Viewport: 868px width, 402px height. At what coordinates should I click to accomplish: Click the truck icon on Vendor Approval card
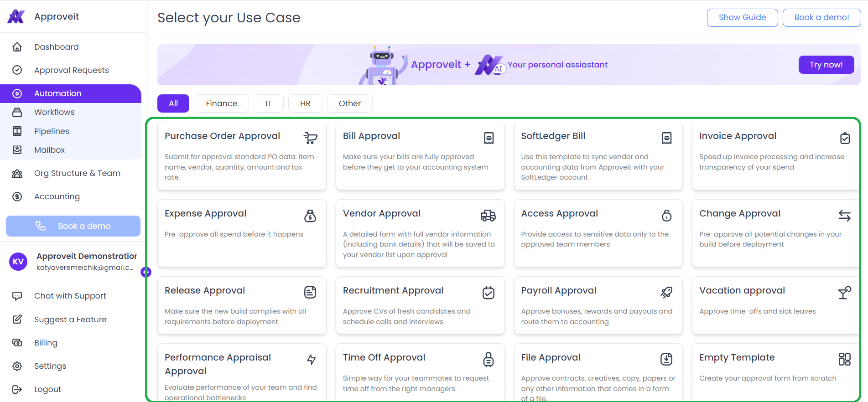489,216
